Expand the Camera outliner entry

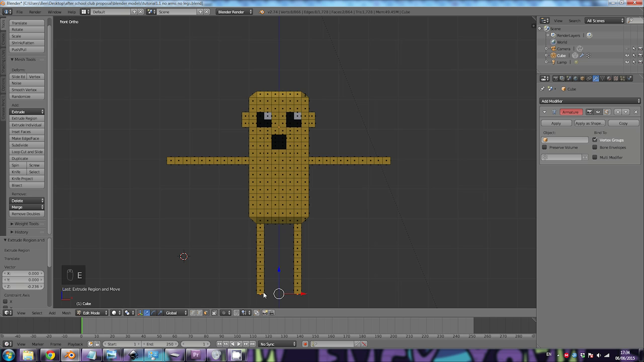tap(546, 49)
